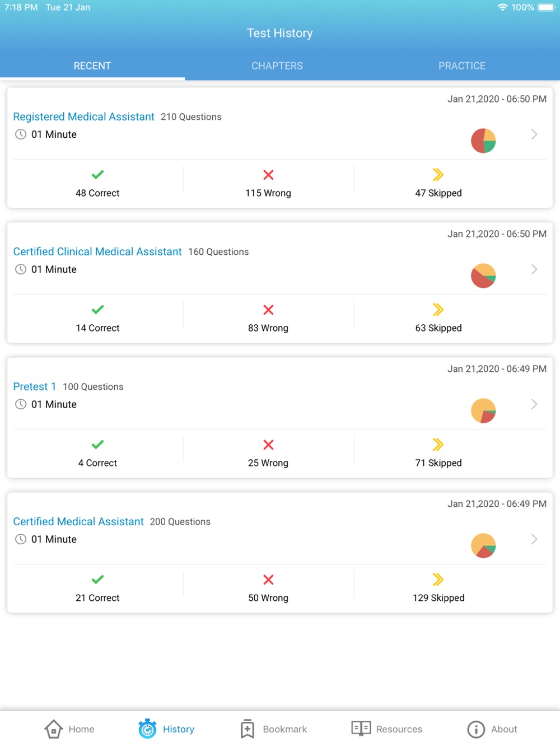Expand Certified Clinical Medical Assistant chevron

click(534, 269)
